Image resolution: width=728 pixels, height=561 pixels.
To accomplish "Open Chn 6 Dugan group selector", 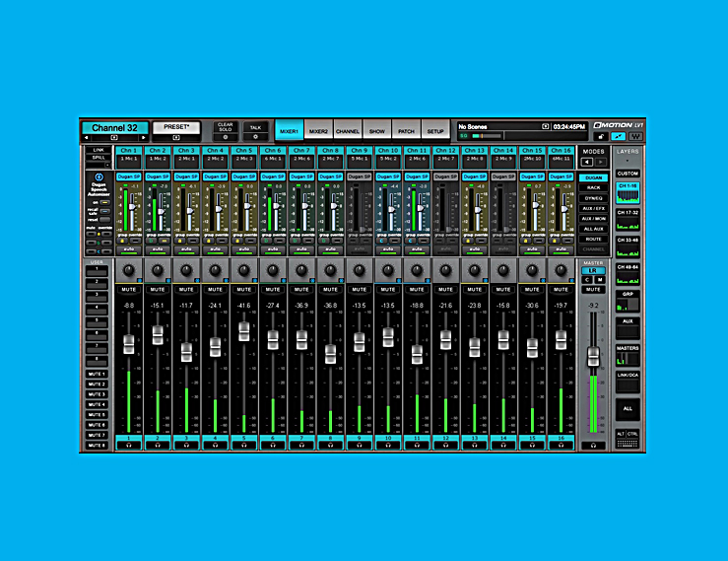I will [x=267, y=241].
